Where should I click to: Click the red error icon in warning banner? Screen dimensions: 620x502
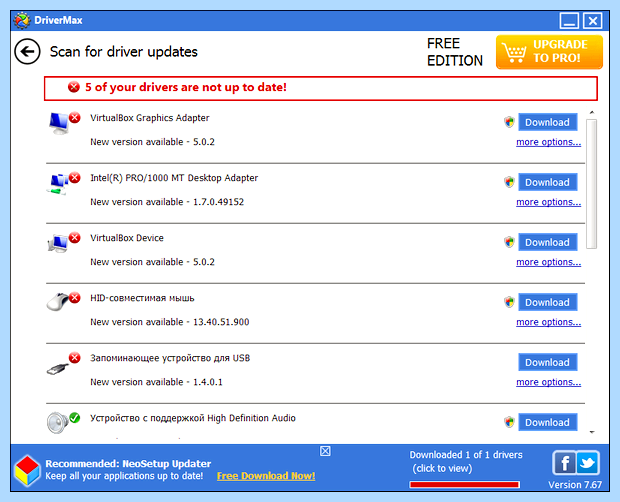pos(74,87)
